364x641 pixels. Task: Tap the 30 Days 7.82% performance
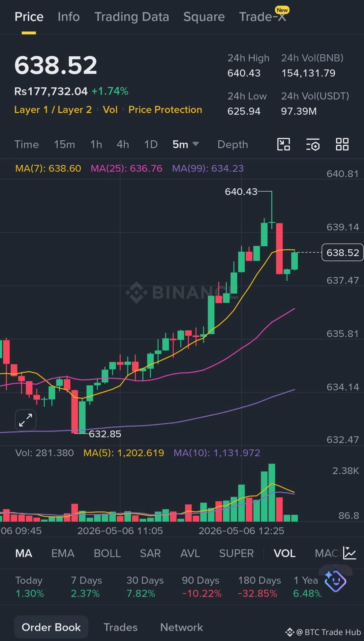point(145,587)
